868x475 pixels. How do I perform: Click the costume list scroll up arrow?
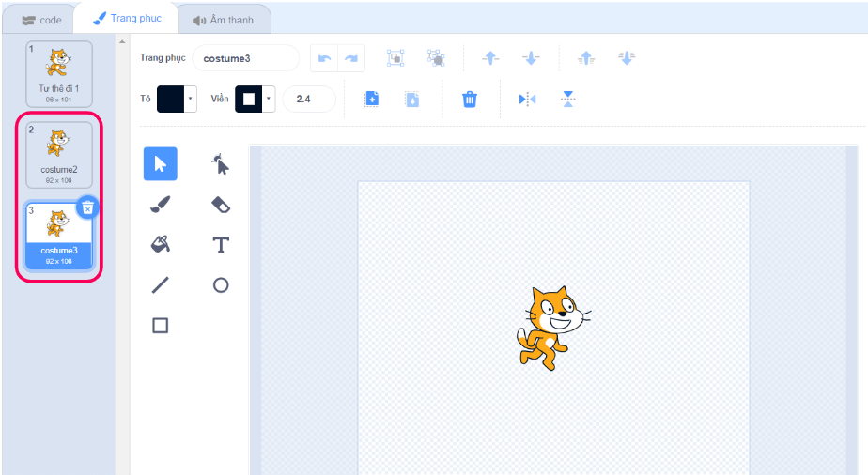(x=122, y=41)
